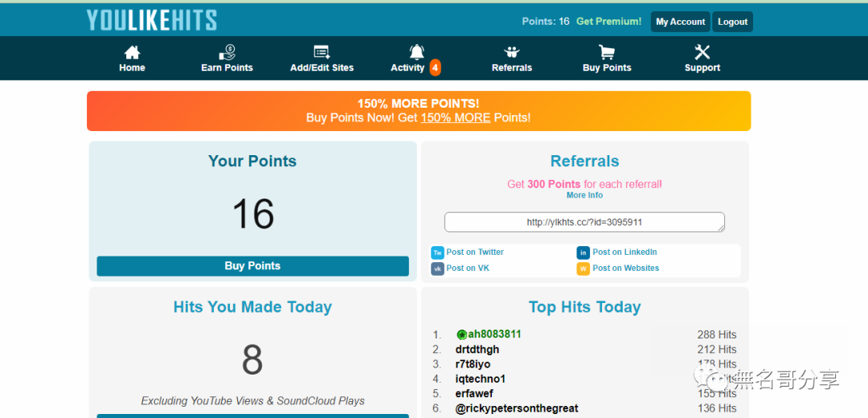Click the LinkedIn 'in' share icon

click(x=583, y=252)
